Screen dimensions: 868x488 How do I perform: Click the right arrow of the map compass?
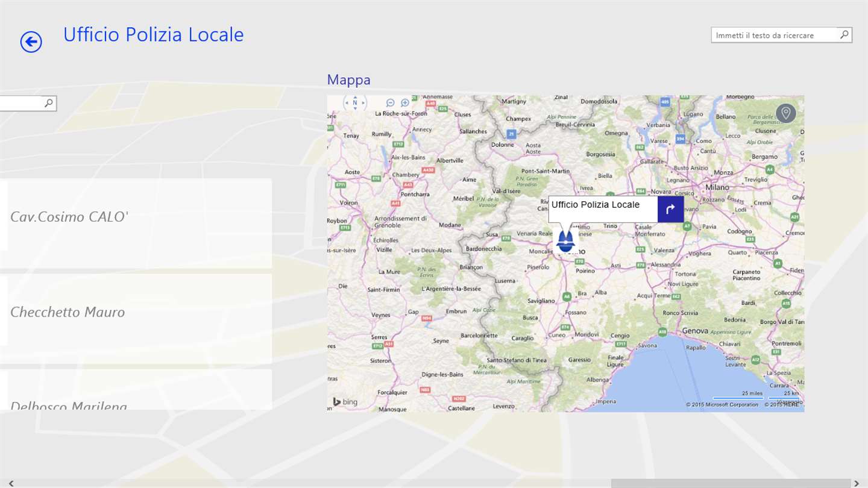[x=363, y=103]
